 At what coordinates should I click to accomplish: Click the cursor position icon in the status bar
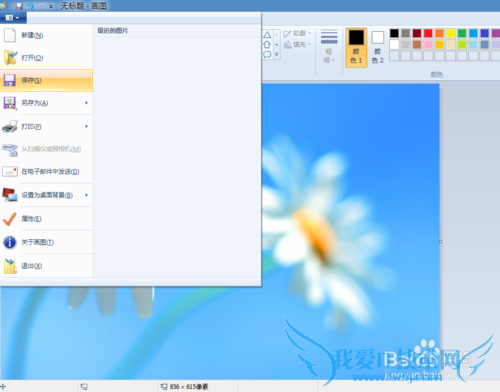[3, 387]
